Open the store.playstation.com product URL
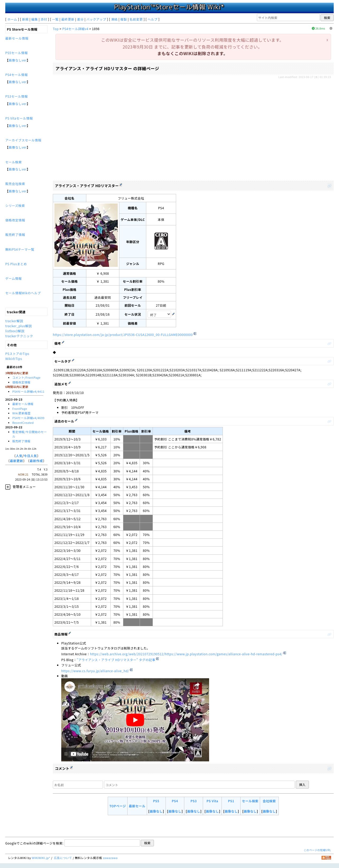 point(123,335)
